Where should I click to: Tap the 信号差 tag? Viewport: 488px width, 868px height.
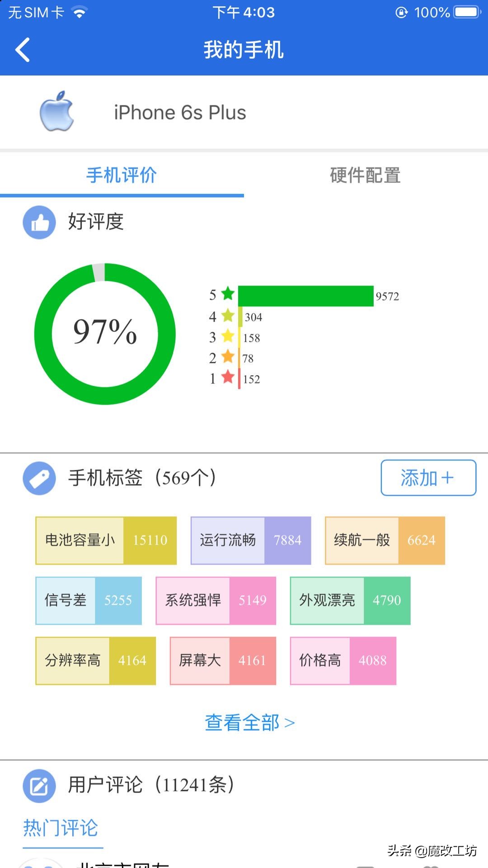[x=89, y=600]
